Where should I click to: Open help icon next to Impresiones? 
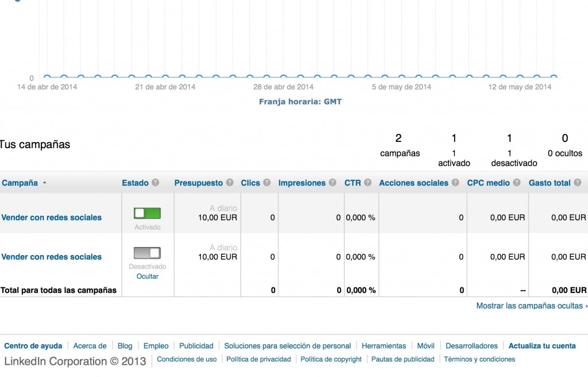pos(332,183)
